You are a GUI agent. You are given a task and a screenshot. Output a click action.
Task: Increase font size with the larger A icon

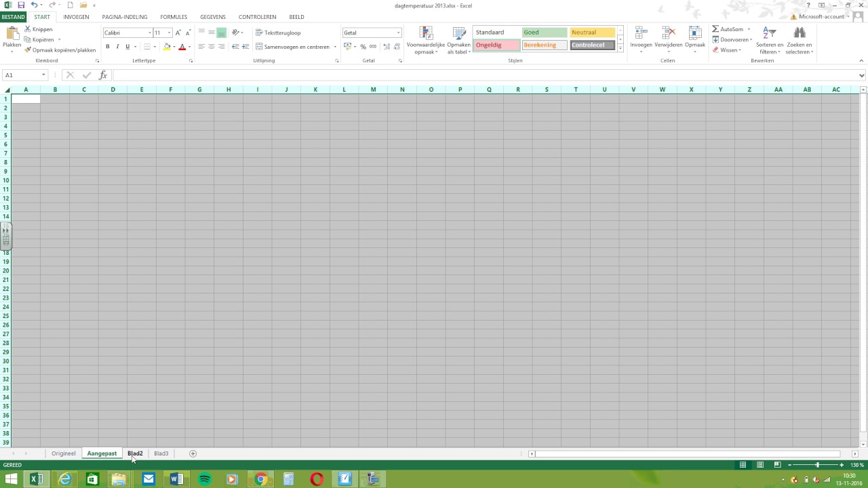click(178, 33)
